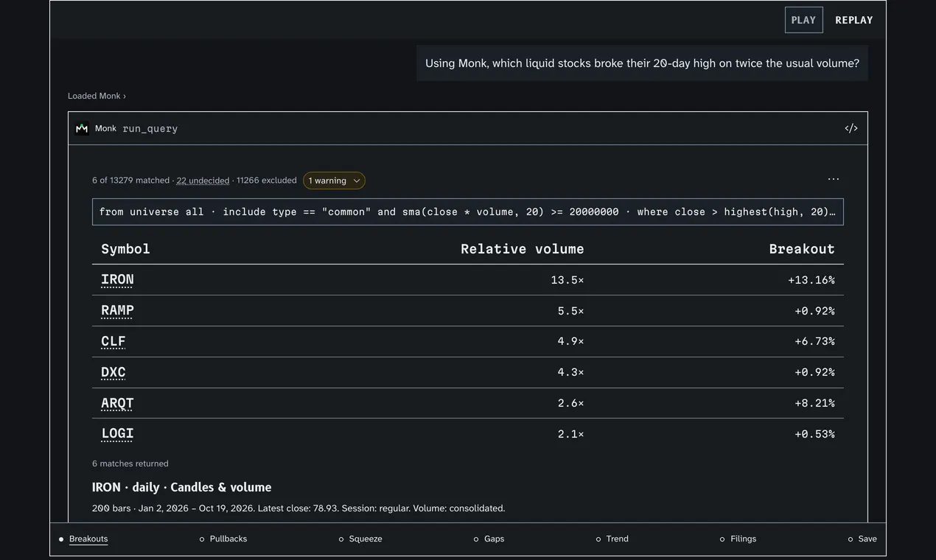Click the Symbol column header

click(x=125, y=249)
